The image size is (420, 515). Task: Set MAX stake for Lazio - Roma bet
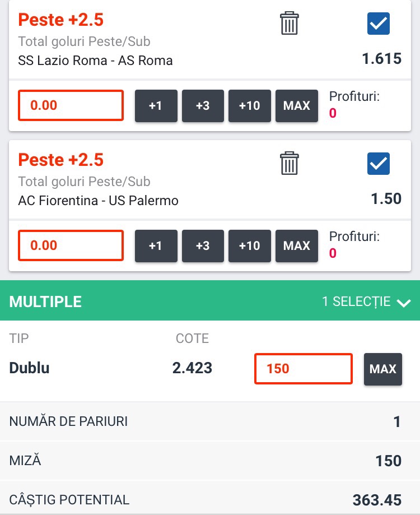[x=297, y=106]
